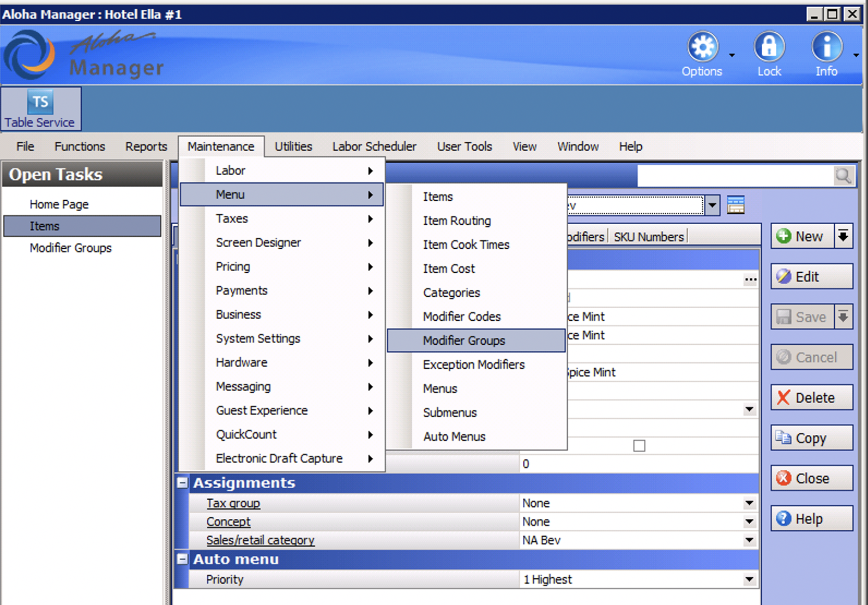The width and height of the screenshot is (868, 605).
Task: Expand the Info dropdown arrow
Action: 855,55
